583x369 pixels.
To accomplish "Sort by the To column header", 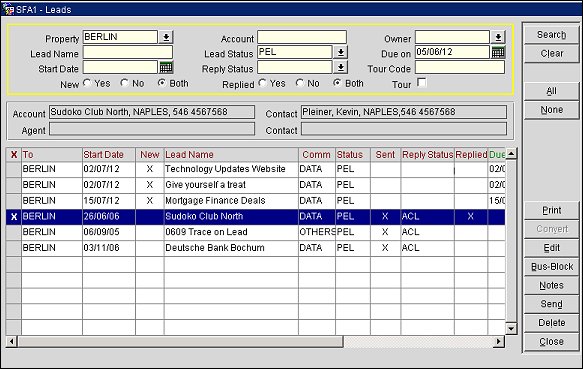I will (x=52, y=155).
